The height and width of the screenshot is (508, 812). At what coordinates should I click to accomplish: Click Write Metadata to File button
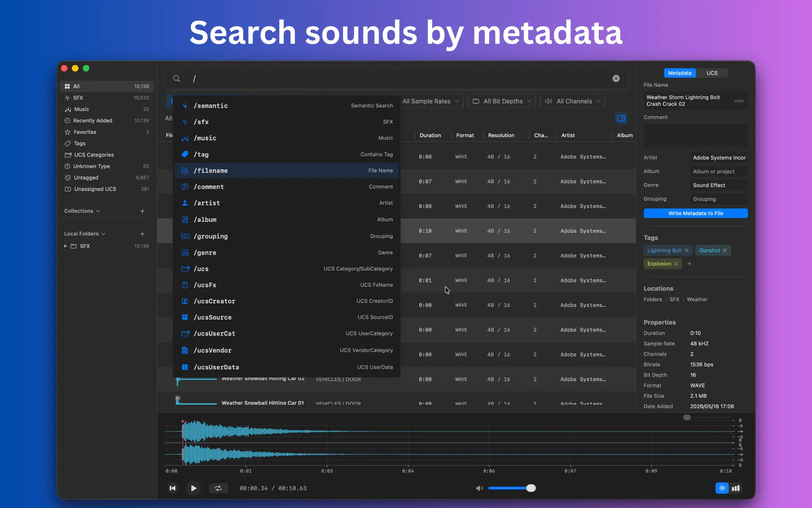(695, 213)
